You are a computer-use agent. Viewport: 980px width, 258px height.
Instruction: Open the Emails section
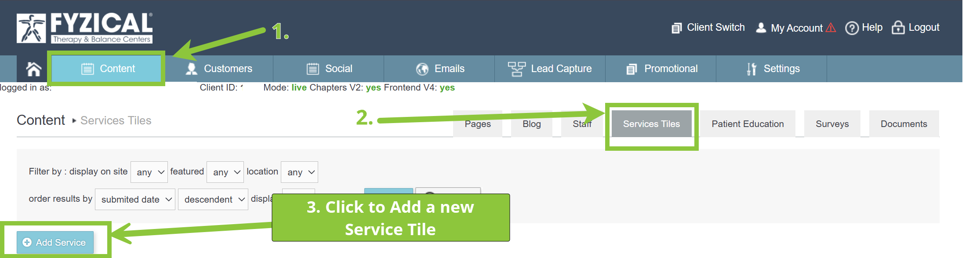click(x=439, y=69)
